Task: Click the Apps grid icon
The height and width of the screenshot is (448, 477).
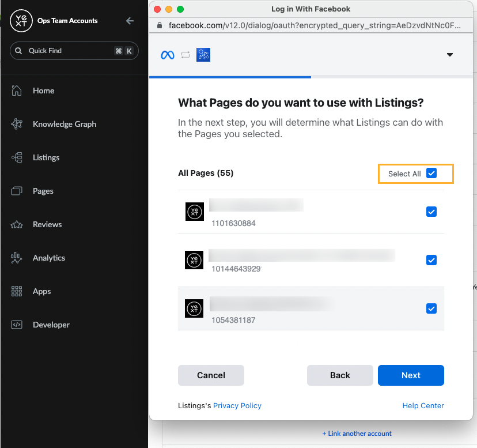Action: coord(17,291)
